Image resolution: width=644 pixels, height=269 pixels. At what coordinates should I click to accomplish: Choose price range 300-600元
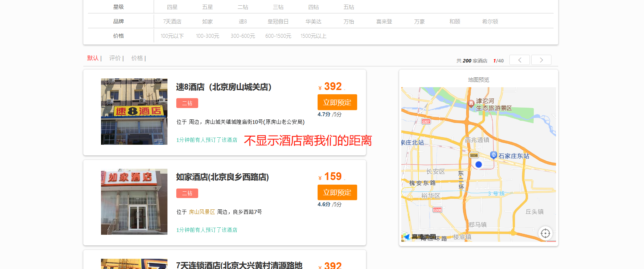[243, 36]
